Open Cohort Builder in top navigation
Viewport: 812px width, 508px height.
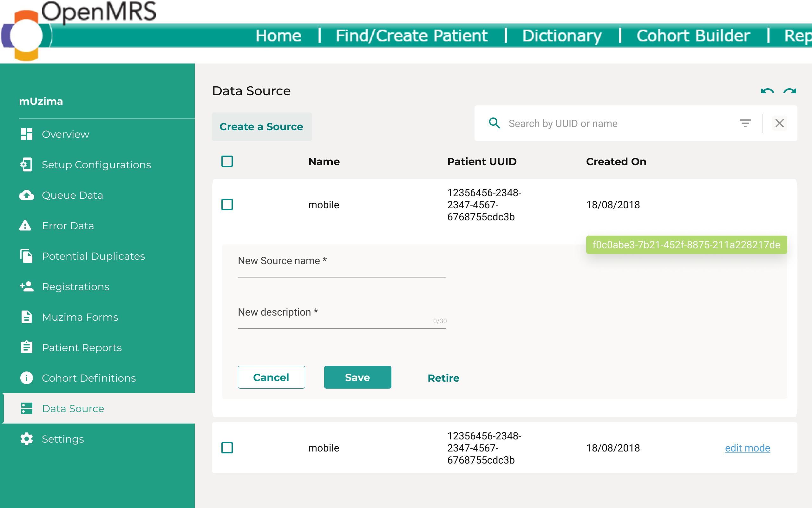693,36
